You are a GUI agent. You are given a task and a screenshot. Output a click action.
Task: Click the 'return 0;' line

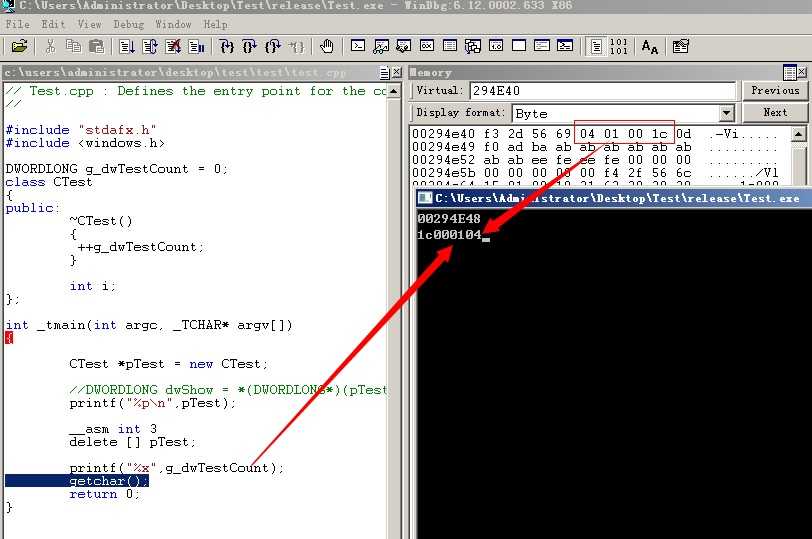point(104,494)
